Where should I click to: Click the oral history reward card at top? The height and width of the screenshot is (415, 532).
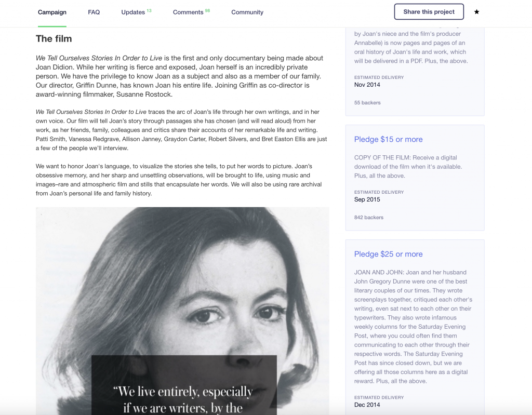click(x=415, y=71)
